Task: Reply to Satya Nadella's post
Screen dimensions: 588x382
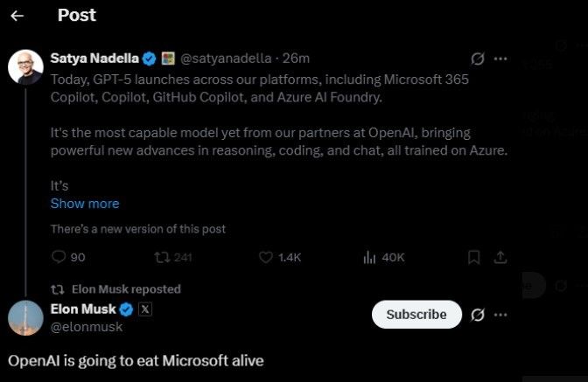Action: pos(59,257)
